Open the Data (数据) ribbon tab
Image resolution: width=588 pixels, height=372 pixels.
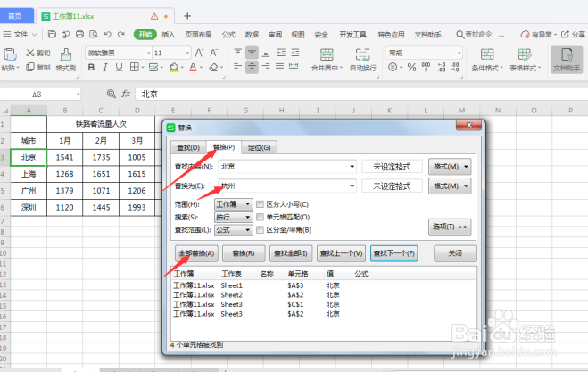click(252, 35)
